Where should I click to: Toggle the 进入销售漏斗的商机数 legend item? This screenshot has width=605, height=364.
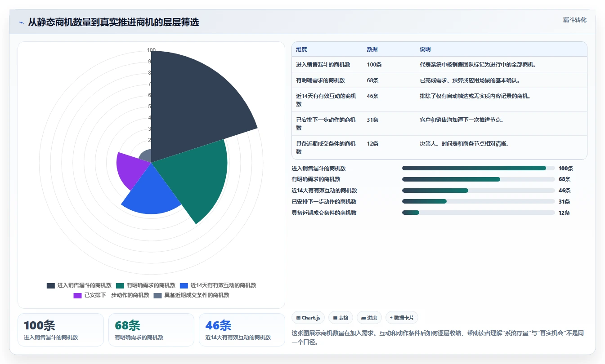pyautogui.click(x=79, y=285)
